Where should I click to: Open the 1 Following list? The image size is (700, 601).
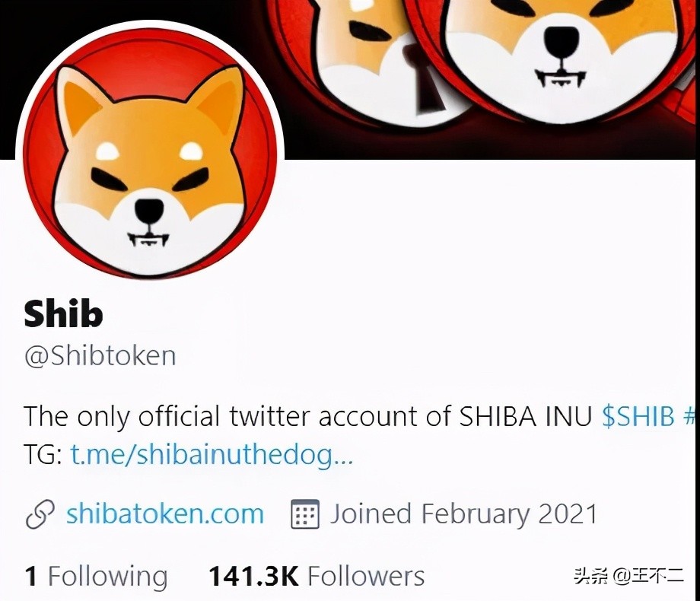(96, 576)
